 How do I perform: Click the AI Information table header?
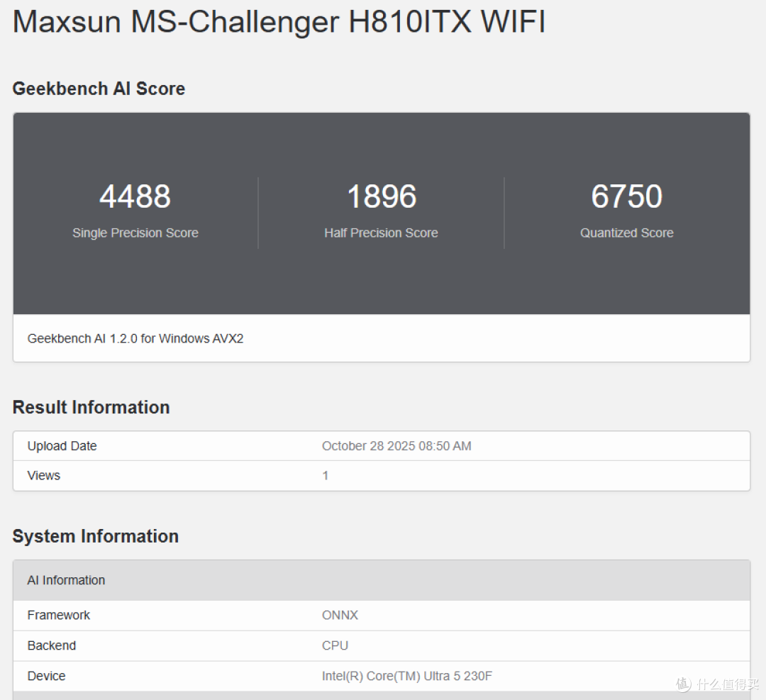382,580
